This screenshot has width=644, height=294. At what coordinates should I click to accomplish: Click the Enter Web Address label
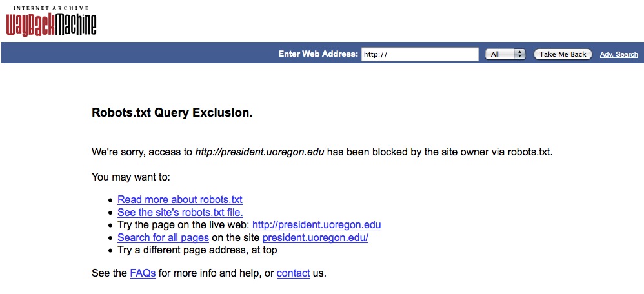click(x=318, y=54)
